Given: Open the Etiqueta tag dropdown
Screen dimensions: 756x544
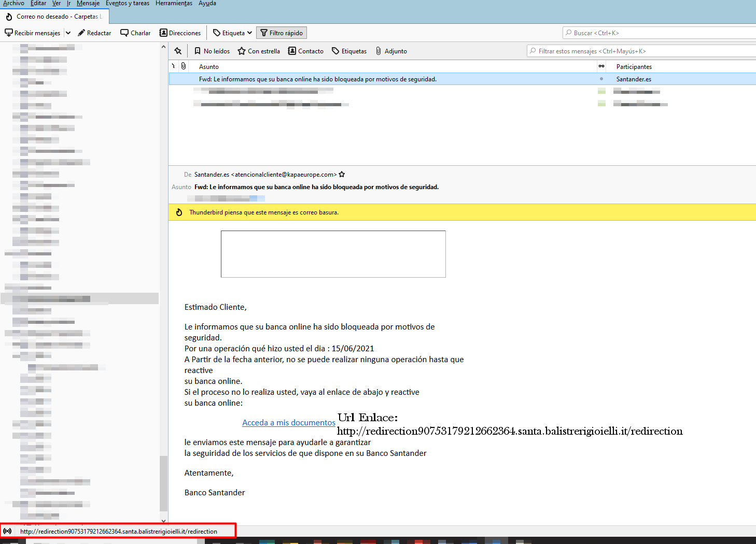Looking at the screenshot, I should click(232, 33).
